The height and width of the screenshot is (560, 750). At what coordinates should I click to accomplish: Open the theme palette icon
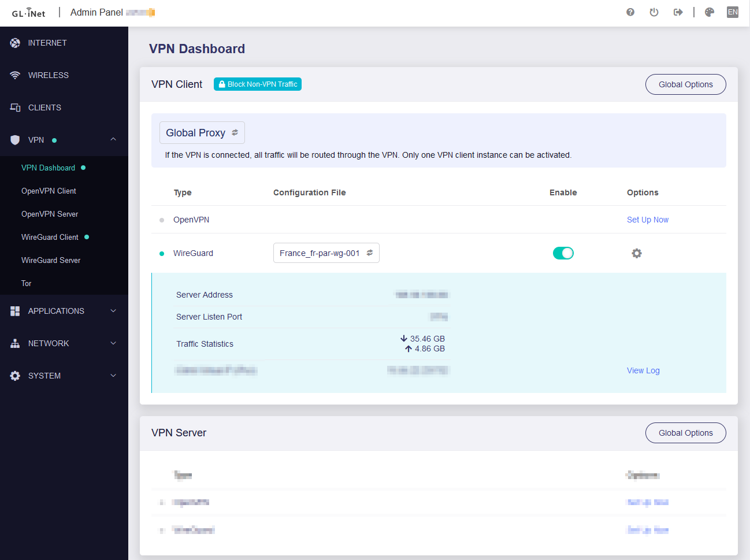point(710,12)
